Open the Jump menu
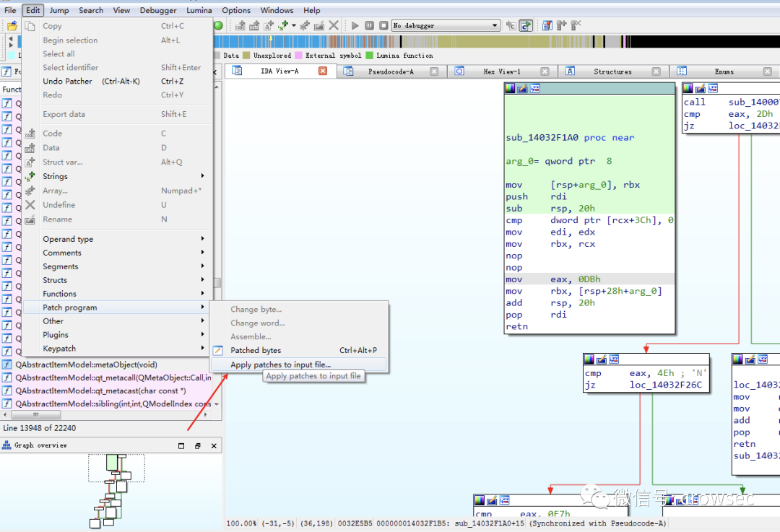Viewport: 780px width, 532px height. pos(59,10)
